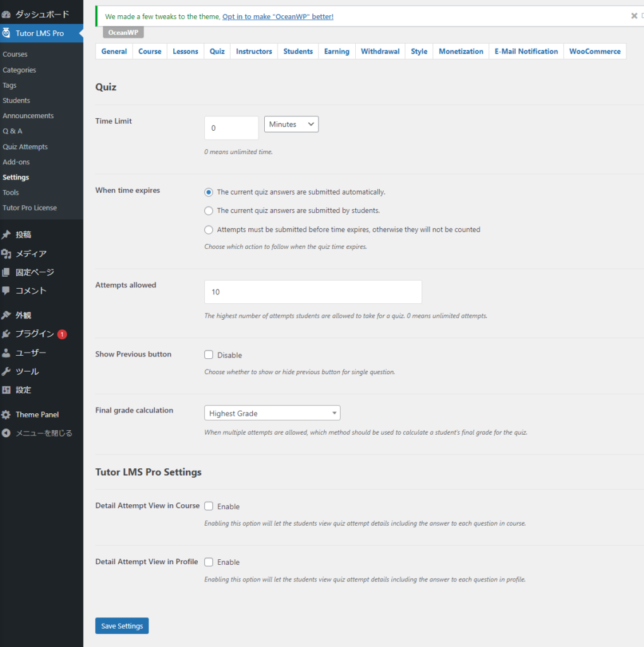The width and height of the screenshot is (644, 647).
Task: Open the Highest Grade calculation dropdown
Action: point(272,413)
